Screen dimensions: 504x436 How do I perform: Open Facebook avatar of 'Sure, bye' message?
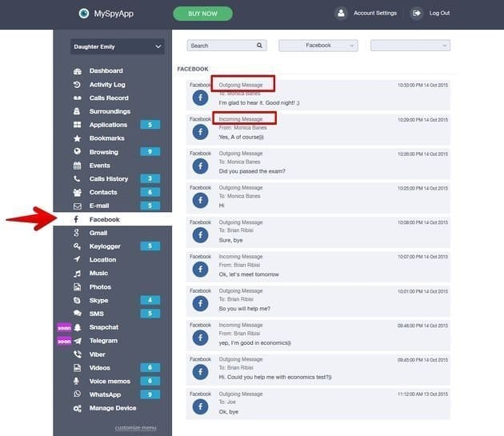[200, 235]
